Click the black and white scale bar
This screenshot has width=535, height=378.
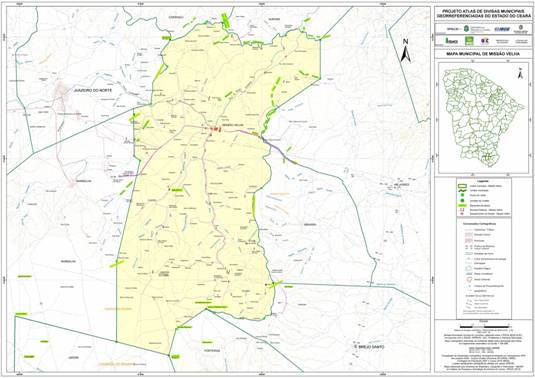tap(485, 326)
